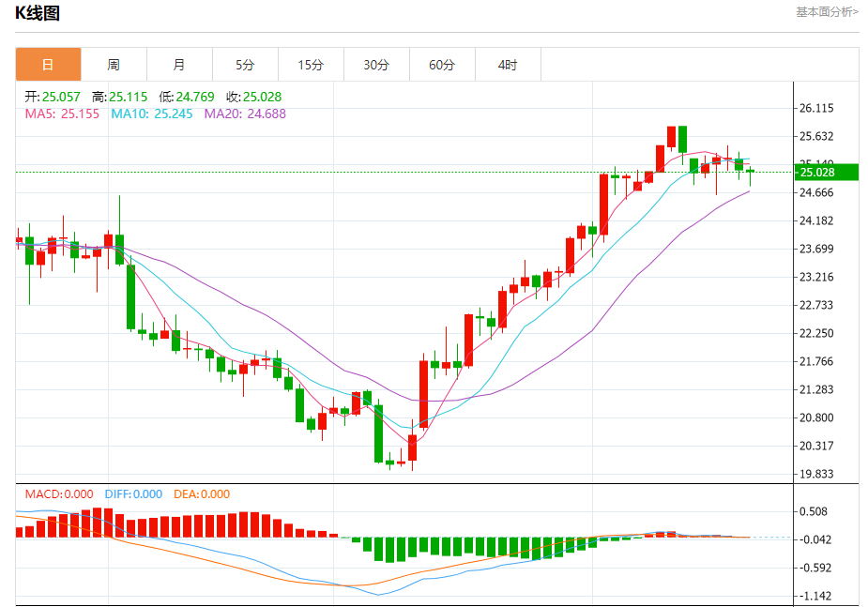Viewport: 868px width, 607px height.
Task: Click the 22.250 price axis label
Action: [x=816, y=333]
